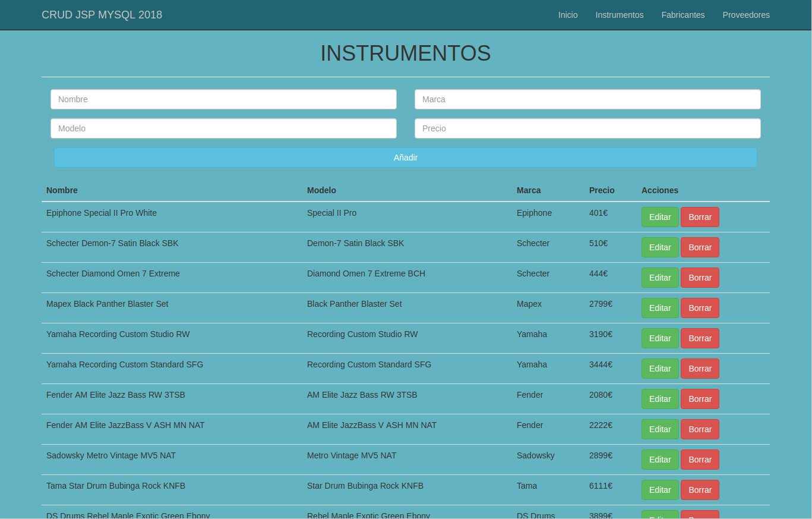Click the INSTRUMENTOS page heading
This screenshot has width=812, height=519.
(406, 54)
